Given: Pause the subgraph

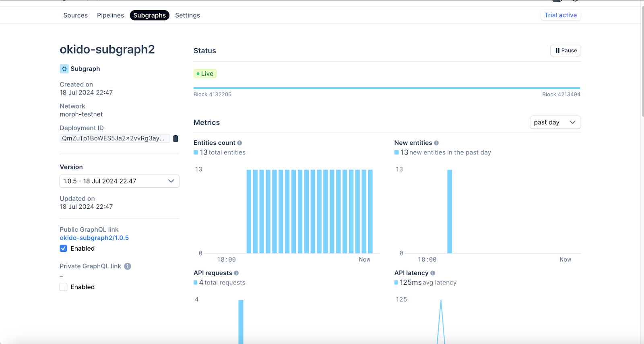Looking at the screenshot, I should tap(565, 51).
